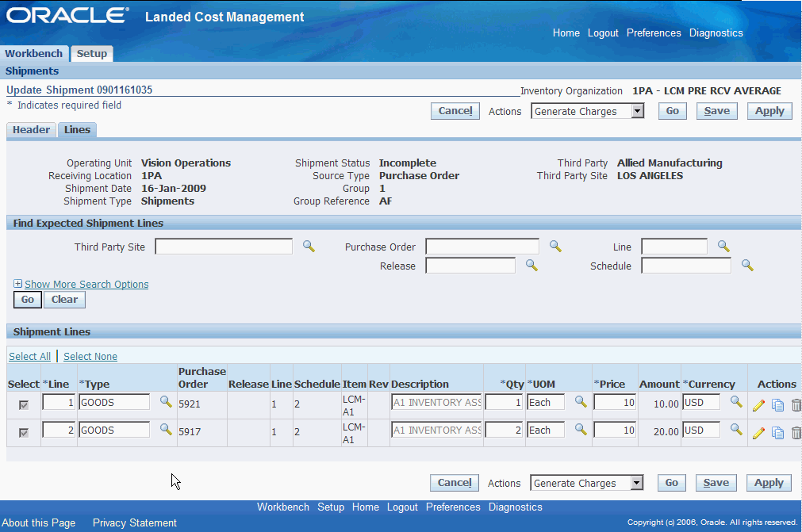This screenshot has width=802, height=532.
Task: Click footer Workbench link
Action: pyautogui.click(x=283, y=507)
